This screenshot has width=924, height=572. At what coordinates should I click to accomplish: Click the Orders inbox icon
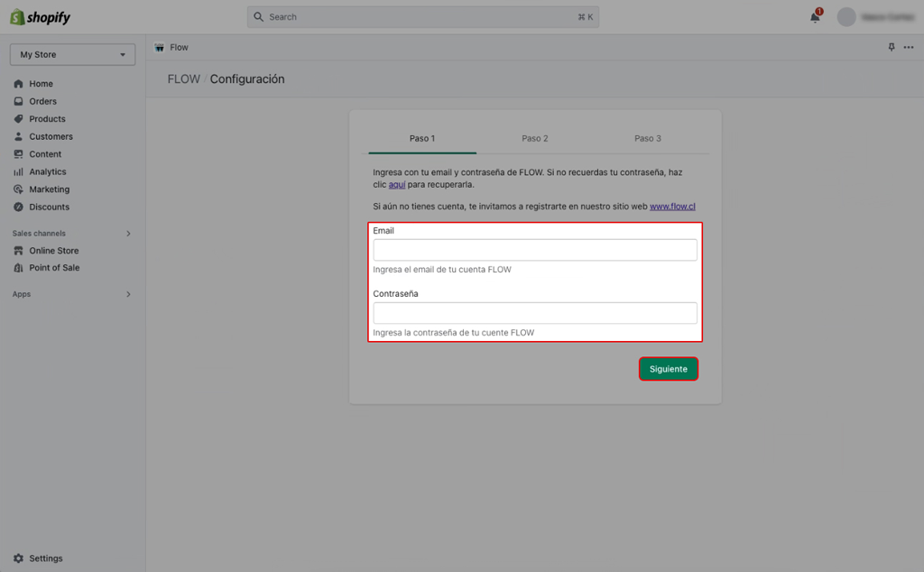(18, 101)
